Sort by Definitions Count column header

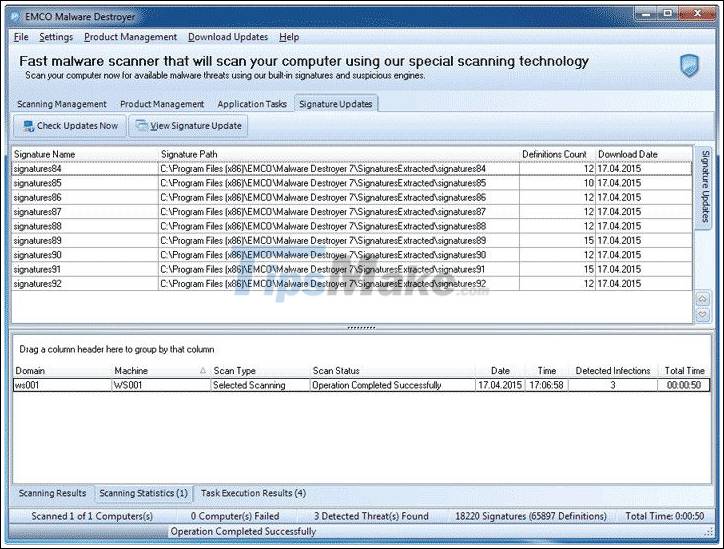click(557, 154)
